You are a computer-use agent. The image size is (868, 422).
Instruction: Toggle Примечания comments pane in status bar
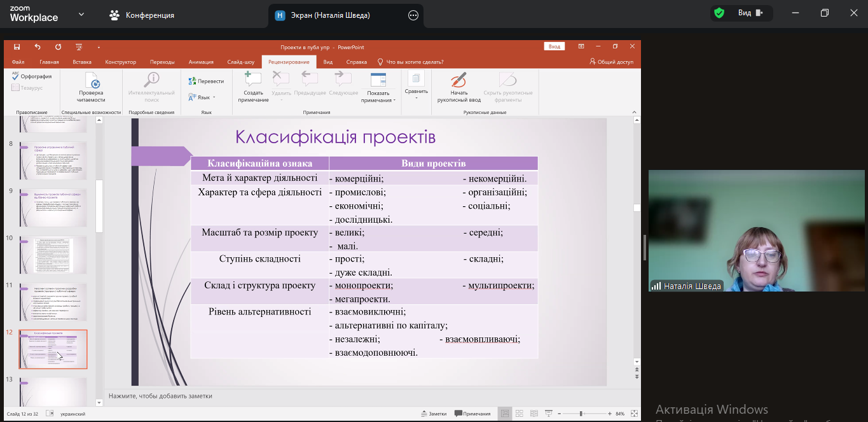point(472,414)
